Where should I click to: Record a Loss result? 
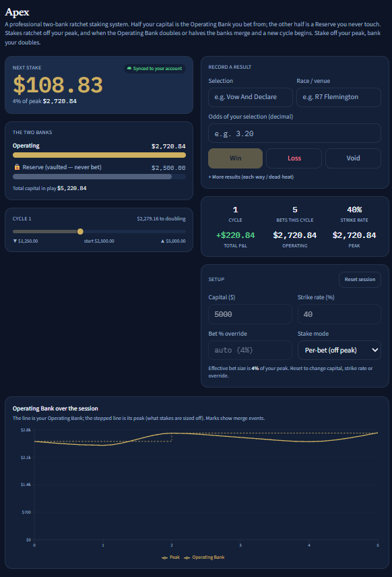(294, 158)
